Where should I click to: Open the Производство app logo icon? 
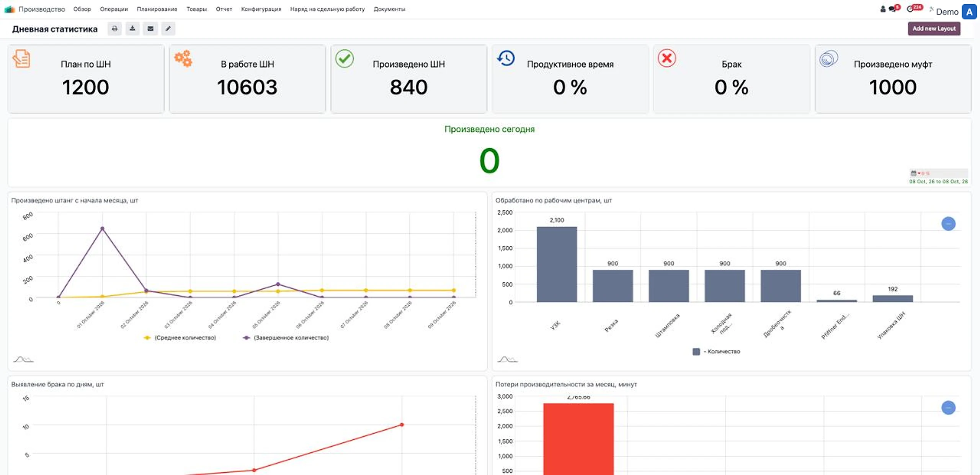point(9,9)
